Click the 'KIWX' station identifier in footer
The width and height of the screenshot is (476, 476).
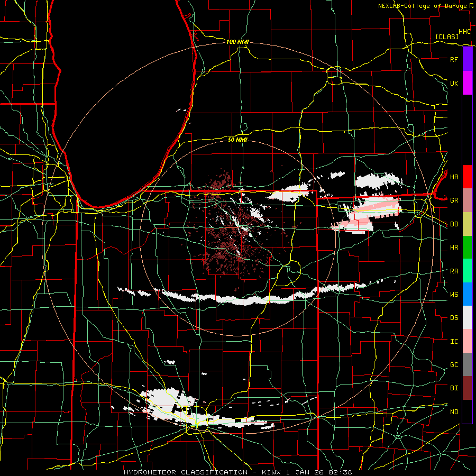[x=272, y=472]
